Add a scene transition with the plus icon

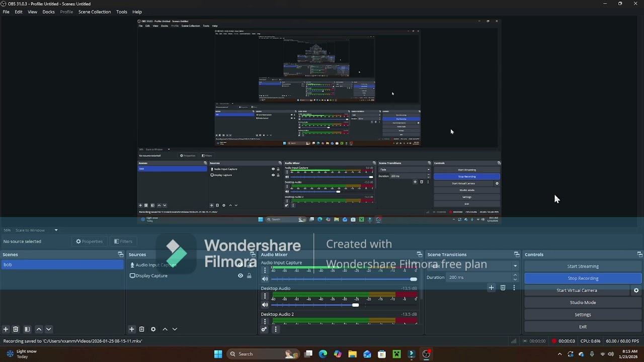pyautogui.click(x=491, y=288)
